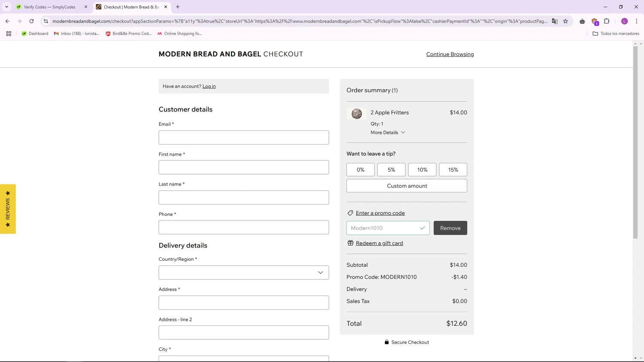Open site information icon in address bar
The image size is (644, 362).
[46, 21]
